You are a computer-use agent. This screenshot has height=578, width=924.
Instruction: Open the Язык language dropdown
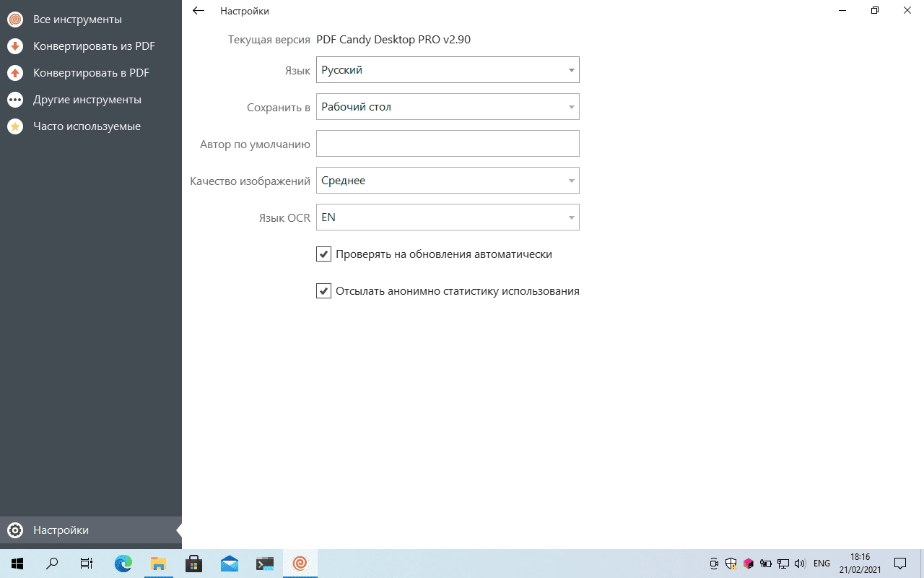[x=448, y=70]
